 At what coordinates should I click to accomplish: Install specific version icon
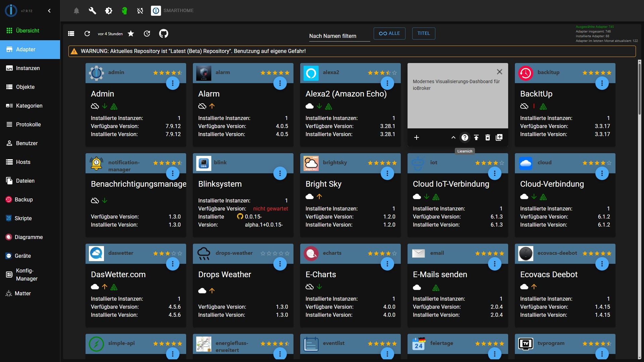(499, 137)
